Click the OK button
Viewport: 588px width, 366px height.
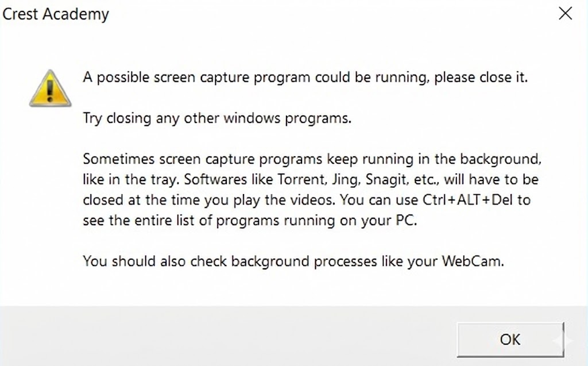[510, 339]
